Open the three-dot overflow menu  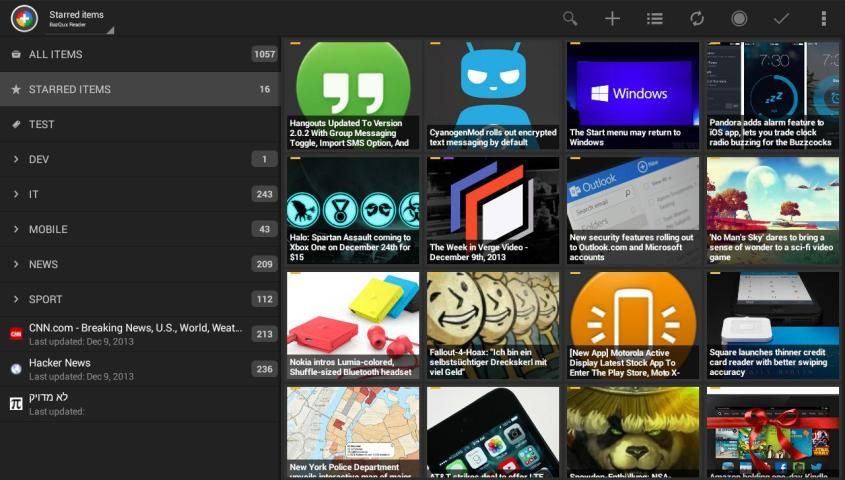click(x=823, y=18)
